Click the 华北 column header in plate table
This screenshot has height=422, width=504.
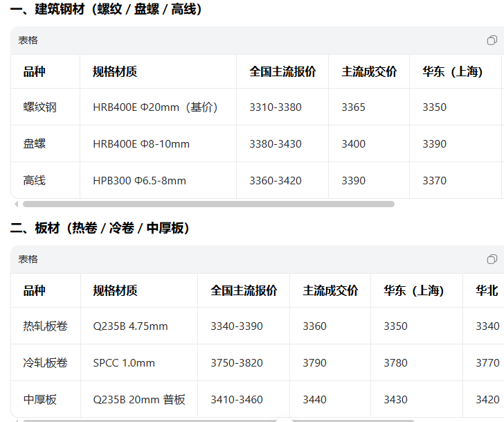pyautogui.click(x=487, y=291)
